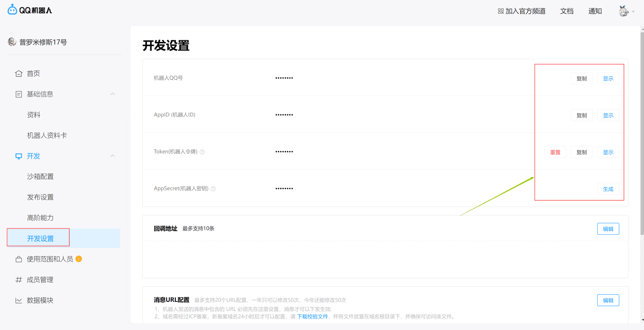Open the 下载校验文件 link
The image size is (644, 330).
[x=312, y=317]
